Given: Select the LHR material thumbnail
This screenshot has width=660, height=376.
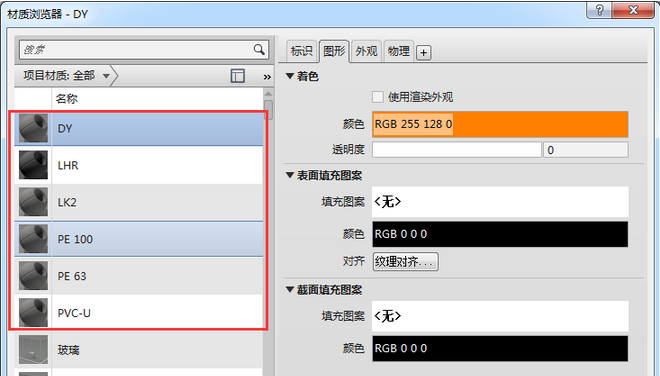Looking at the screenshot, I should pos(33,165).
